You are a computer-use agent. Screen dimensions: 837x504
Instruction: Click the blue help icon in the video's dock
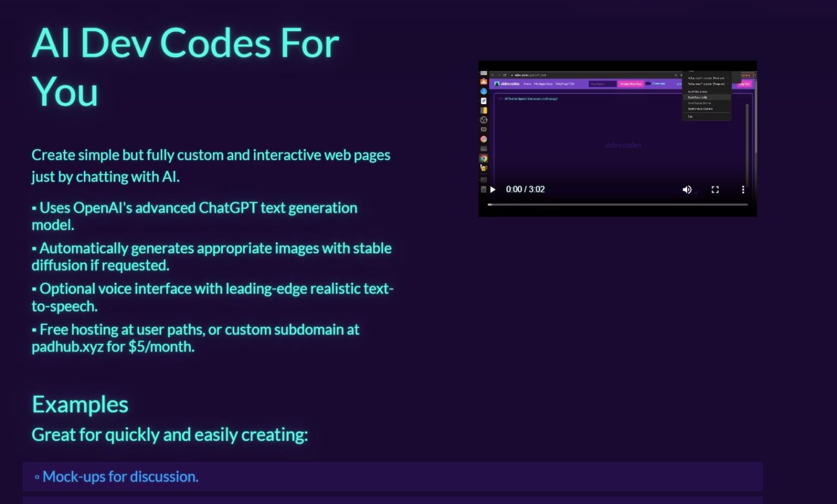(483, 91)
